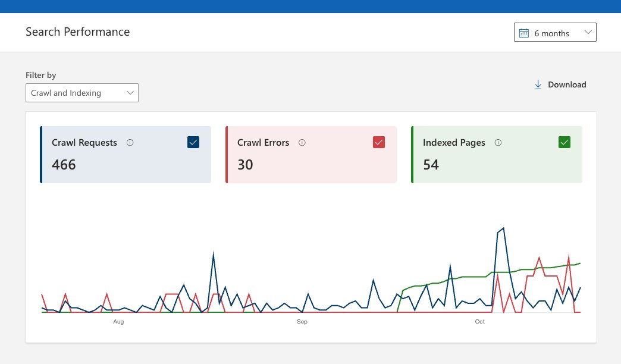The image size is (621, 364).
Task: Uncheck the Indexed Pages checkbox
Action: point(564,142)
